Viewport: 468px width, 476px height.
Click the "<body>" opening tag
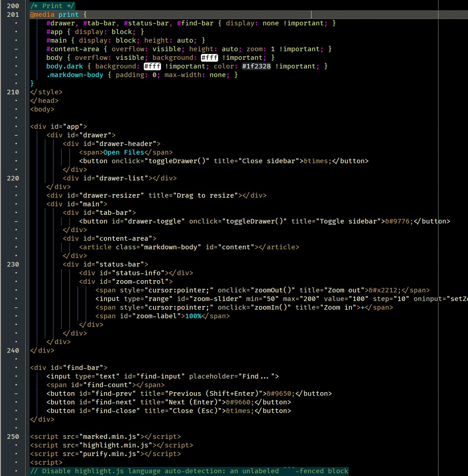tap(42, 109)
